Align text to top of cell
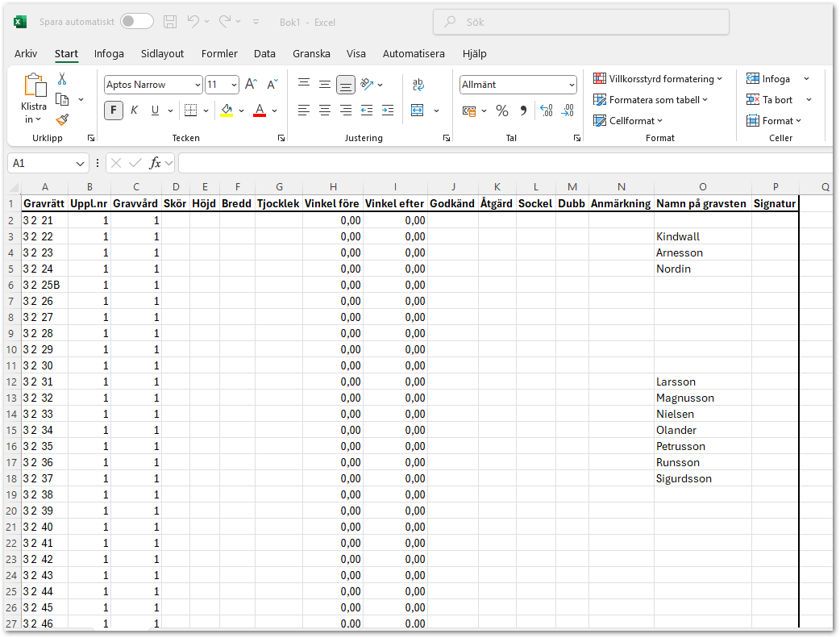The image size is (840, 638). (304, 84)
